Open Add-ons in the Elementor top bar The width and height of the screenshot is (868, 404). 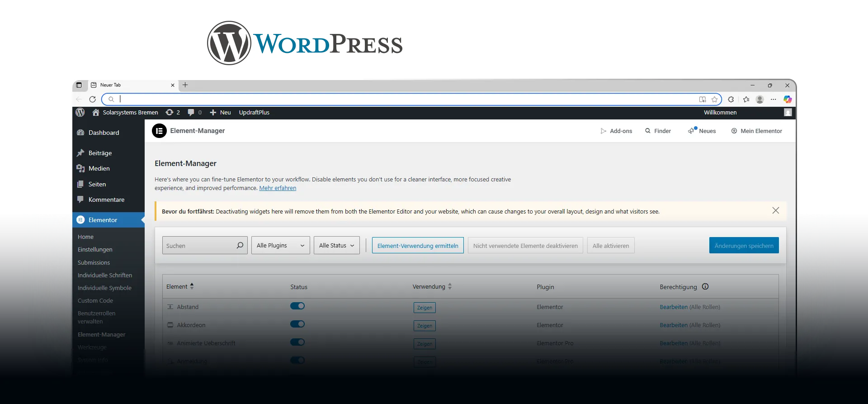tap(616, 131)
